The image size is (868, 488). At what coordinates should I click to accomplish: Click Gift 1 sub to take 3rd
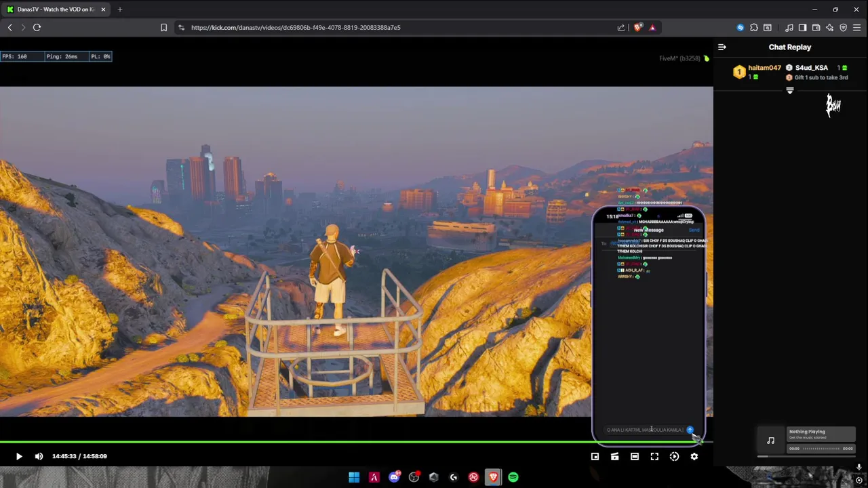coord(821,77)
